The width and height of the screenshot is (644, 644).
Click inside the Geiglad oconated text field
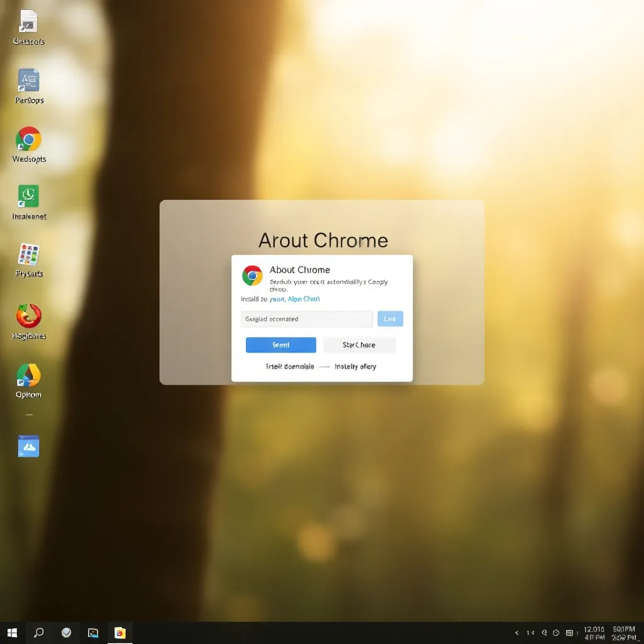(306, 319)
